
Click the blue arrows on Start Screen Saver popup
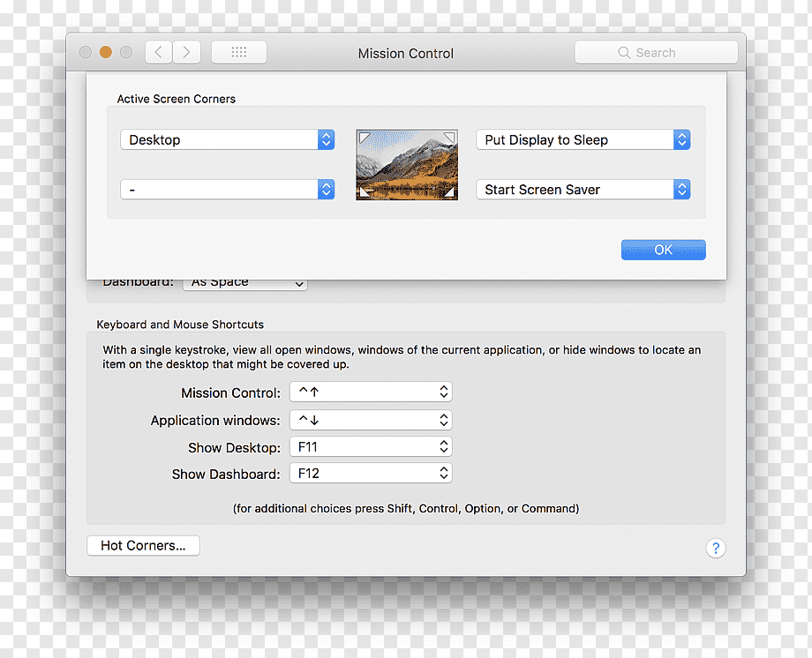[x=682, y=190]
